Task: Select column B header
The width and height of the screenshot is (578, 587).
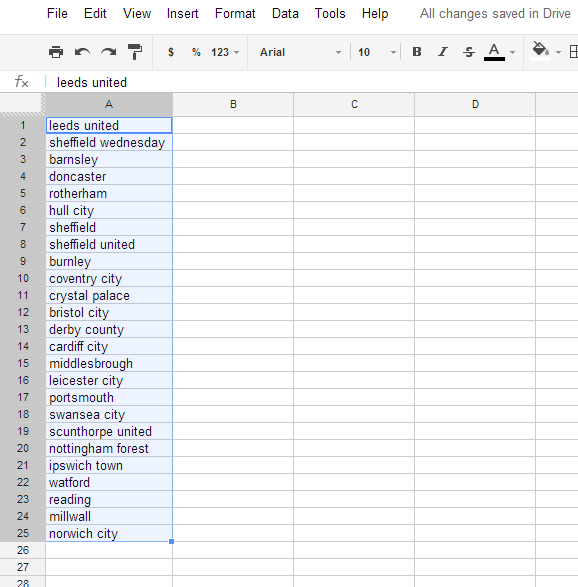Action: (x=233, y=104)
